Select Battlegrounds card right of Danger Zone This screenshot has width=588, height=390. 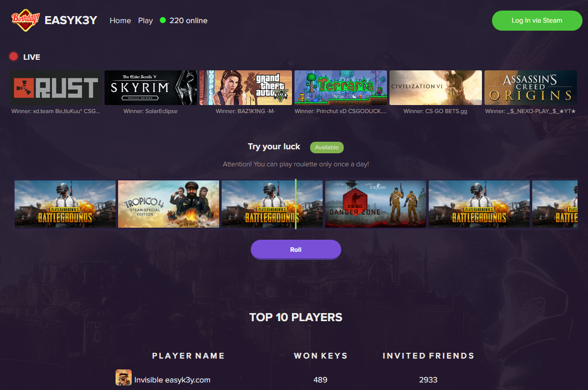(479, 204)
